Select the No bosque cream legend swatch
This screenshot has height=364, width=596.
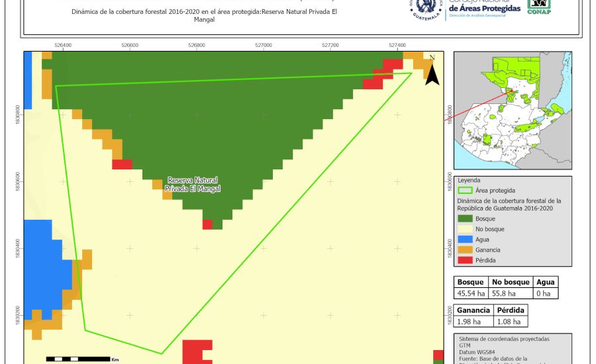(x=464, y=229)
